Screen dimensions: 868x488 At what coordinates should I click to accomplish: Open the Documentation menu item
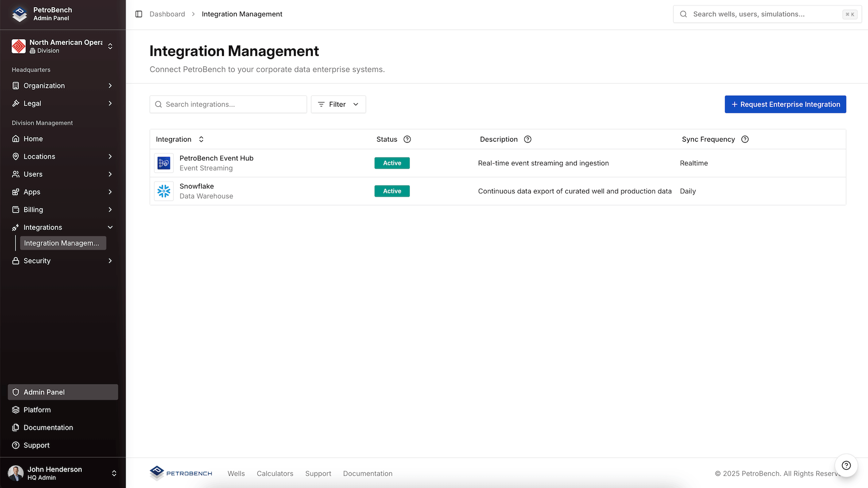[48, 427]
